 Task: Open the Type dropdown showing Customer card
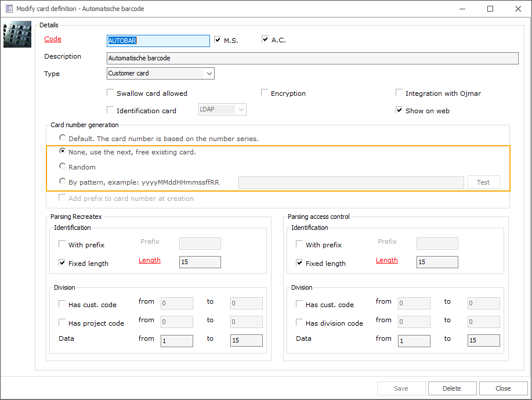pos(161,74)
